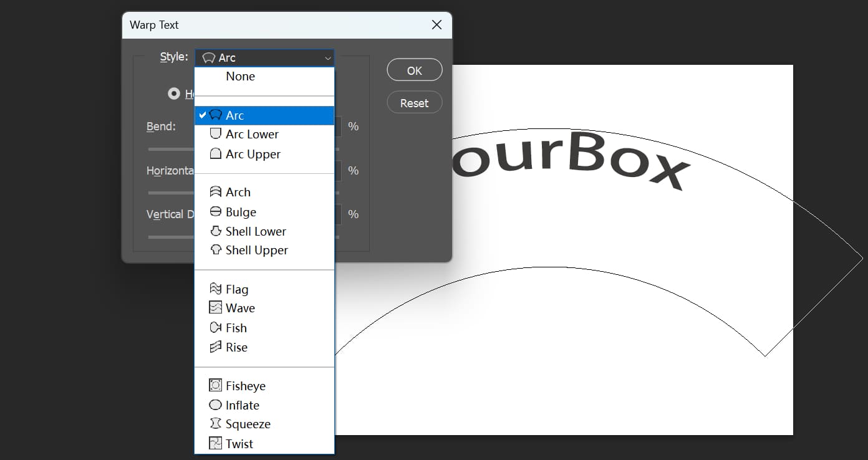Select the Fisheye warp style icon
The width and height of the screenshot is (868, 460).
pos(215,385)
